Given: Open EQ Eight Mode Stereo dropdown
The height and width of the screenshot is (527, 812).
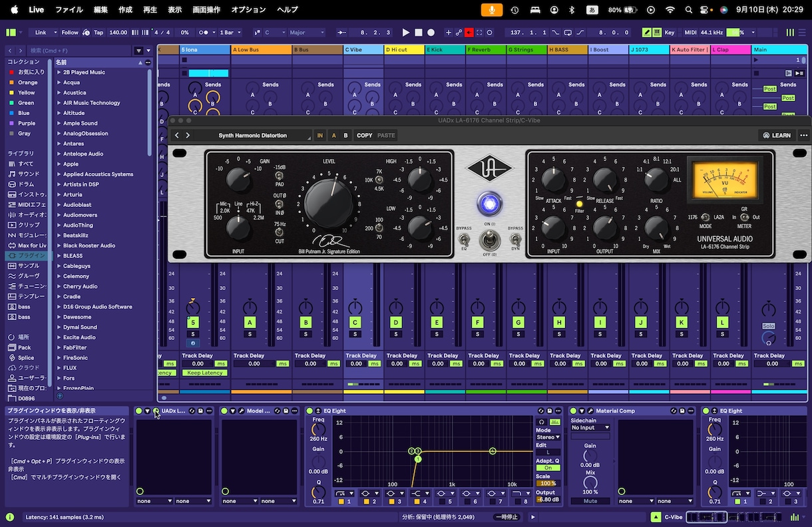Looking at the screenshot, I should coord(548,437).
